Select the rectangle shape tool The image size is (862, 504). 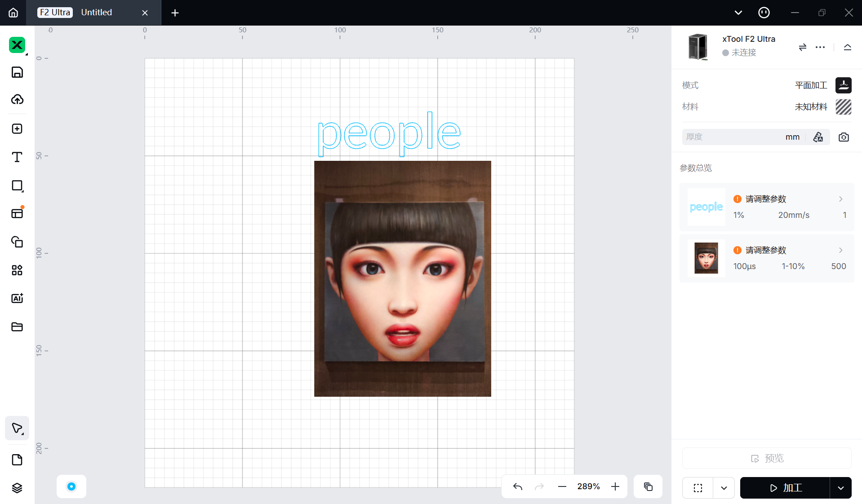click(17, 186)
